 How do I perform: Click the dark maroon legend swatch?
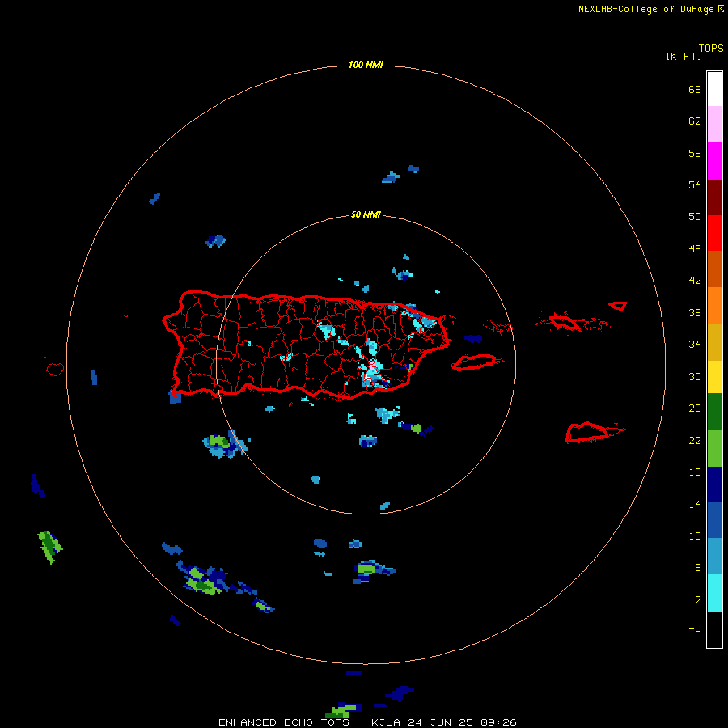(x=714, y=197)
